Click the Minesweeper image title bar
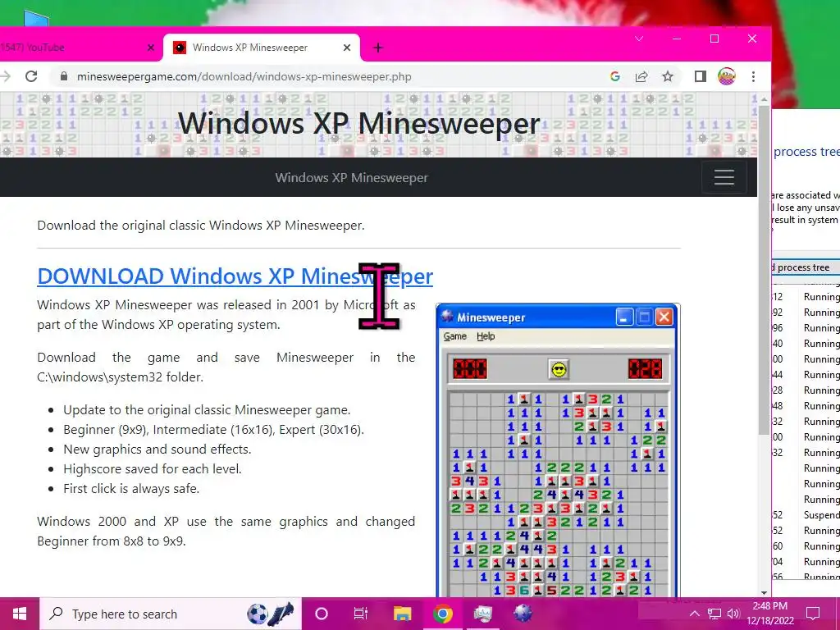Image resolution: width=840 pixels, height=630 pixels. [558, 317]
